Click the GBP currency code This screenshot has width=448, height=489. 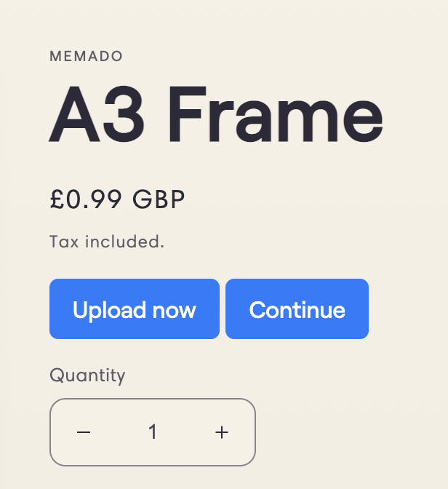(159, 199)
